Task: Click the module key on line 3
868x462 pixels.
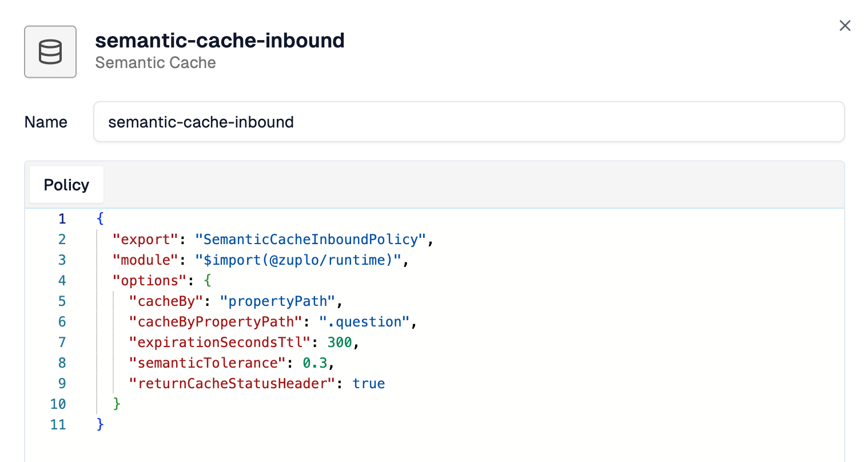Action: pyautogui.click(x=145, y=260)
